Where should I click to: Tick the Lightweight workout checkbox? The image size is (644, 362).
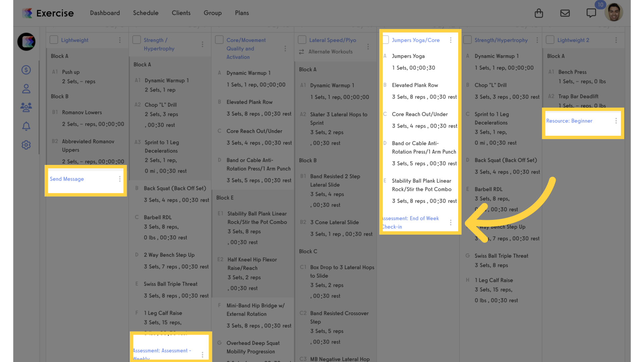coord(54,40)
